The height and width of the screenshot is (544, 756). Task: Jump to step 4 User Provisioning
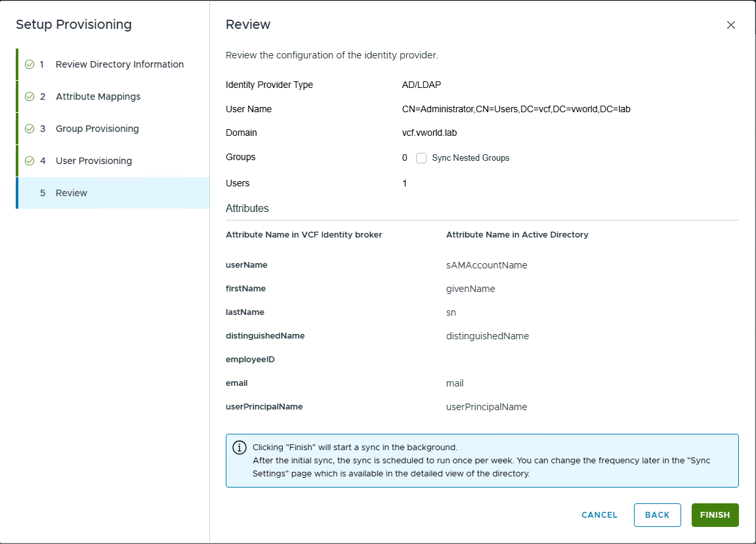[93, 161]
